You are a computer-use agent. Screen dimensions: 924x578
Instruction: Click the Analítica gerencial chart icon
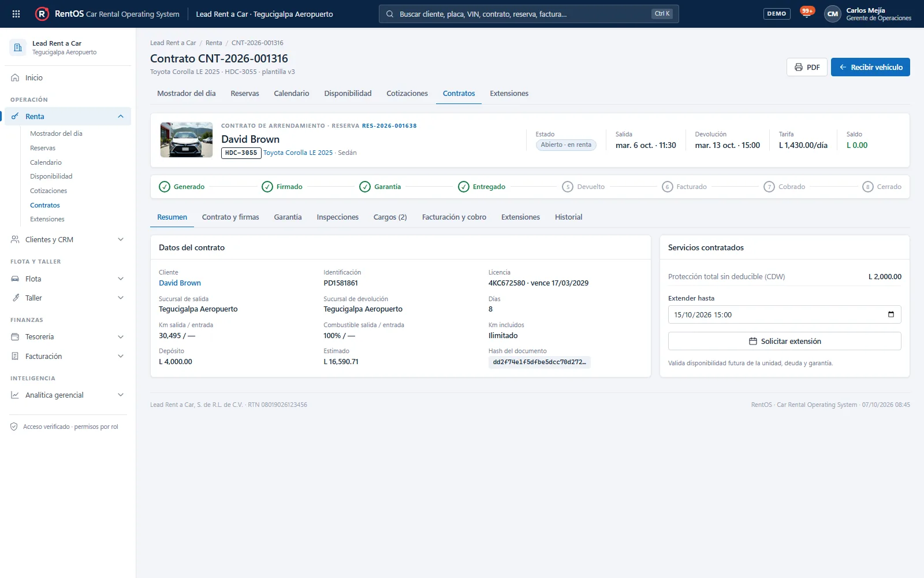click(15, 395)
